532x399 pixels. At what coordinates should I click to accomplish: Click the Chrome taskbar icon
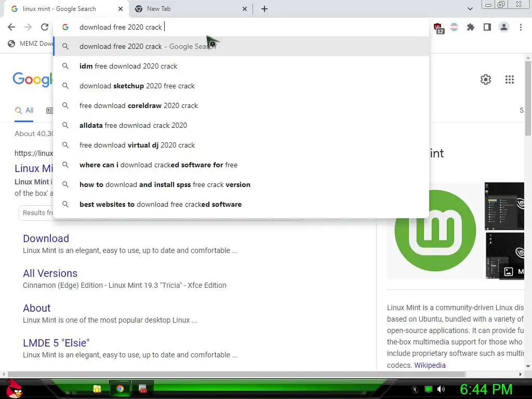pyautogui.click(x=120, y=389)
